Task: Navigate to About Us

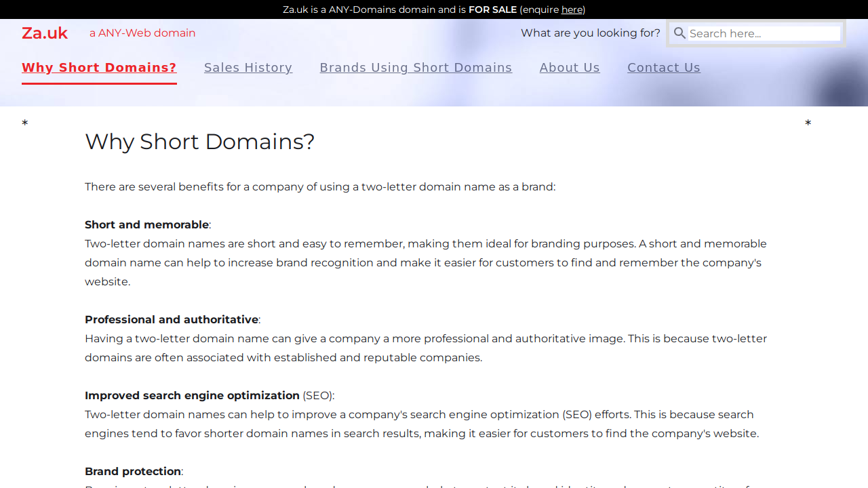Action: pos(570,68)
